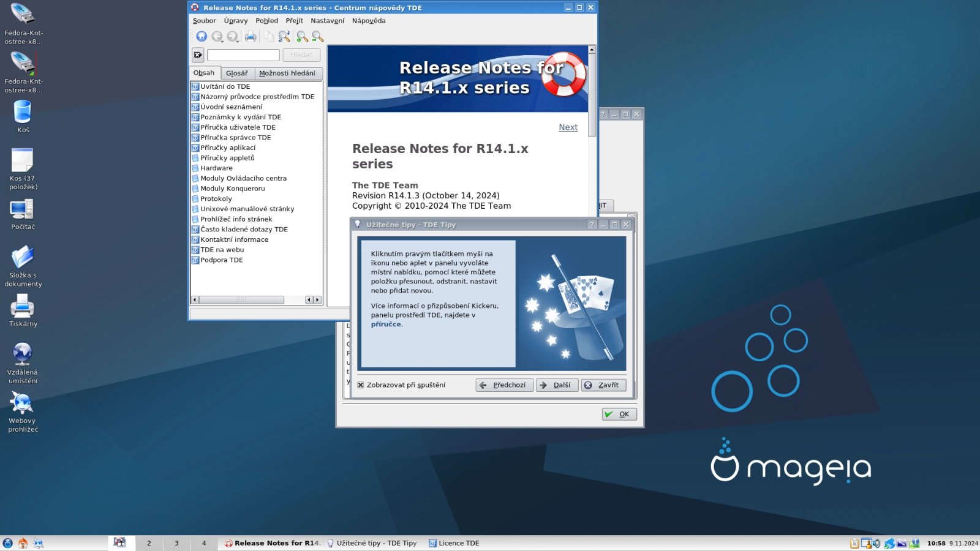The height and width of the screenshot is (551, 980).
Task: Select 'Unixové manuálové stránky' item
Action: (247, 209)
